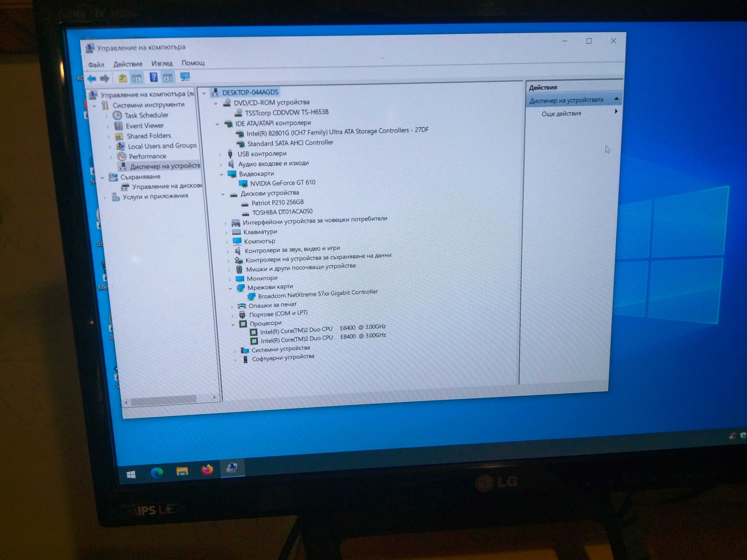The height and width of the screenshot is (560, 747).
Task: Click left pane scroll left arrow
Action: [x=126, y=402]
